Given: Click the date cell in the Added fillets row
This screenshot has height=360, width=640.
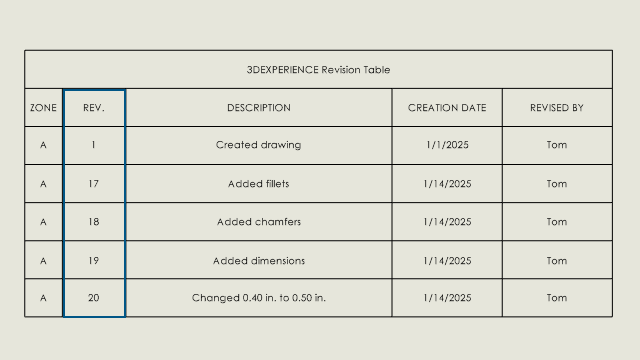Looking at the screenshot, I should click(x=447, y=184).
